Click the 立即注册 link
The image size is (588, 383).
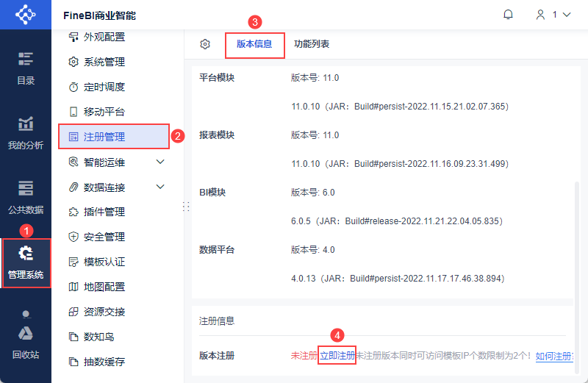tap(337, 356)
